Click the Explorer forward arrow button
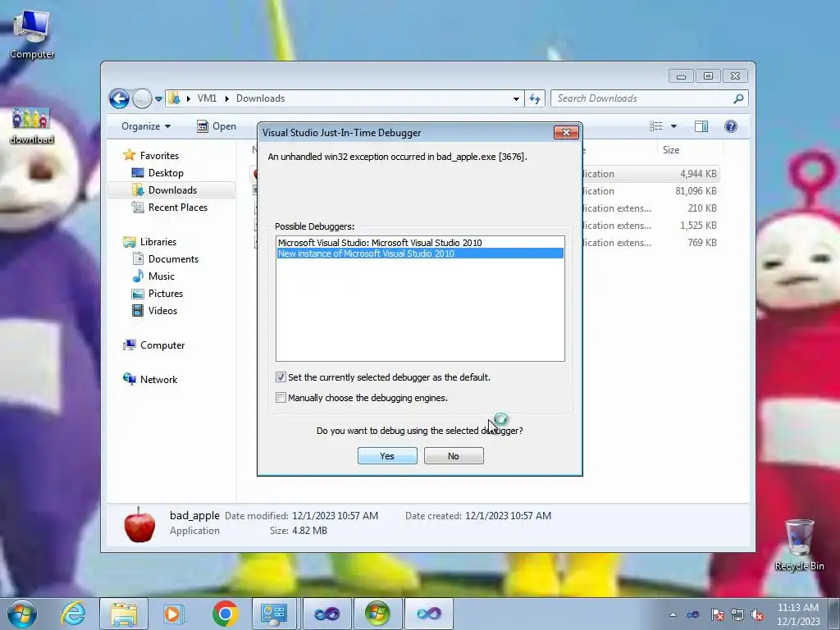 pos(142,98)
